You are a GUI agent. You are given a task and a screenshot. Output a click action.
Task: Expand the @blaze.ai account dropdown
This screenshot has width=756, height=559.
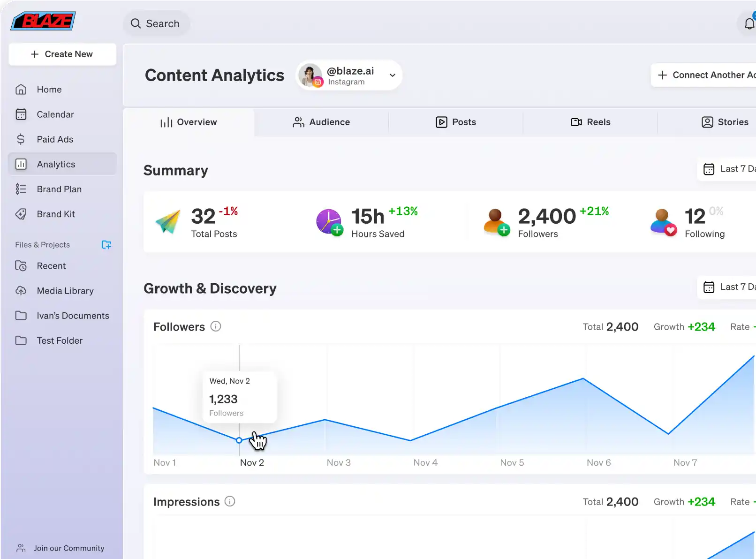pos(393,75)
